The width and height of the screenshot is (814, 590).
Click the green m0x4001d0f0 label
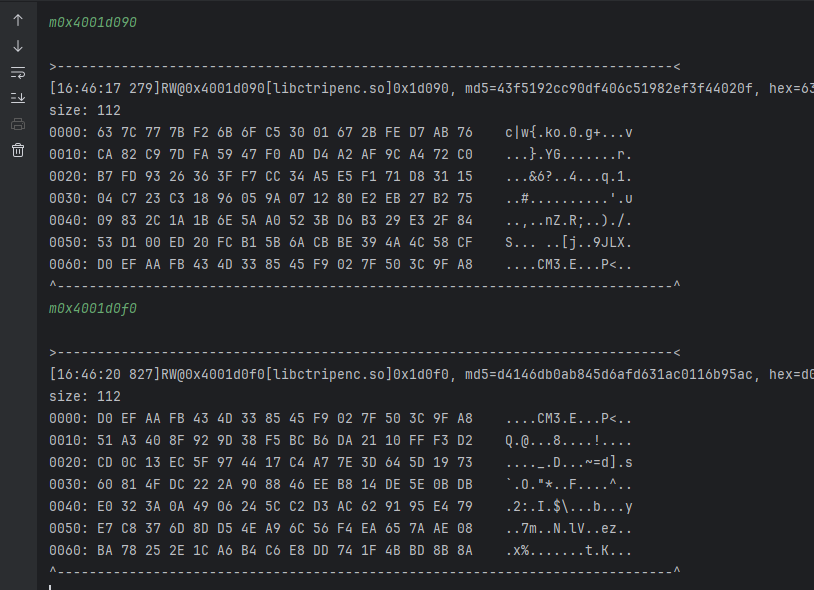click(x=93, y=309)
